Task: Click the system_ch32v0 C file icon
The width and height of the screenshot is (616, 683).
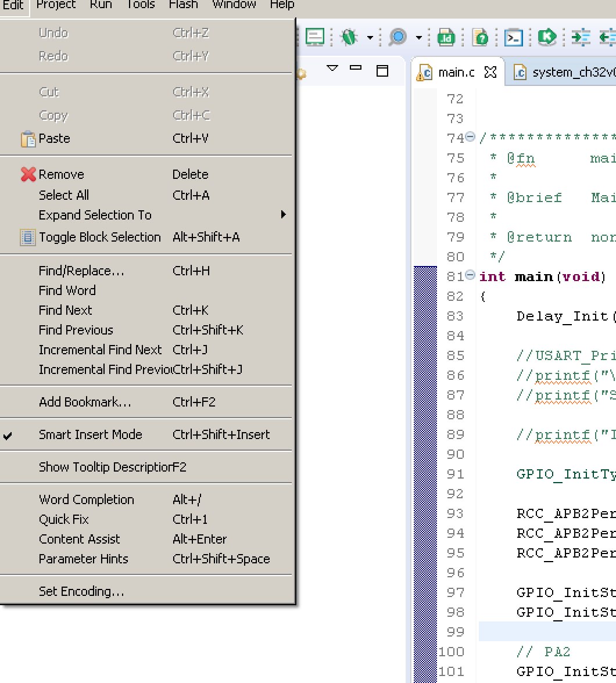Action: pyautogui.click(x=520, y=73)
